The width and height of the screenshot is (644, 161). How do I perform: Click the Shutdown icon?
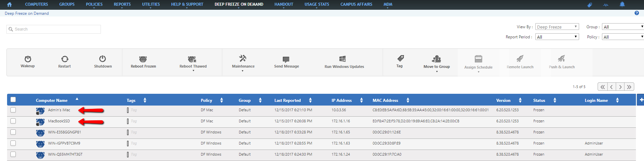click(103, 59)
